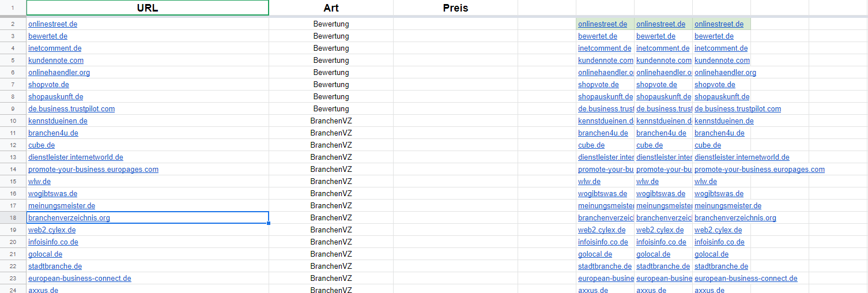
Task: Select BranchenVZ cell in the cube.de row
Action: [x=331, y=145]
